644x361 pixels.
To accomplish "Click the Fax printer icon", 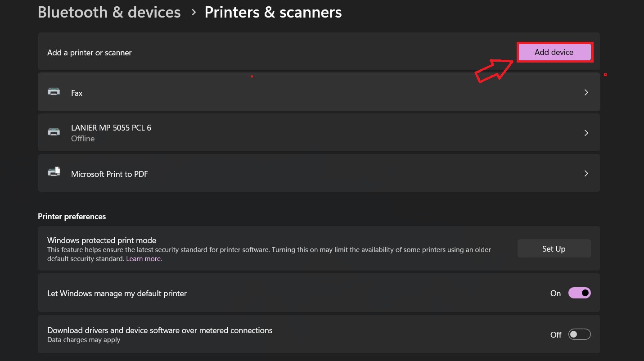I will coord(54,92).
